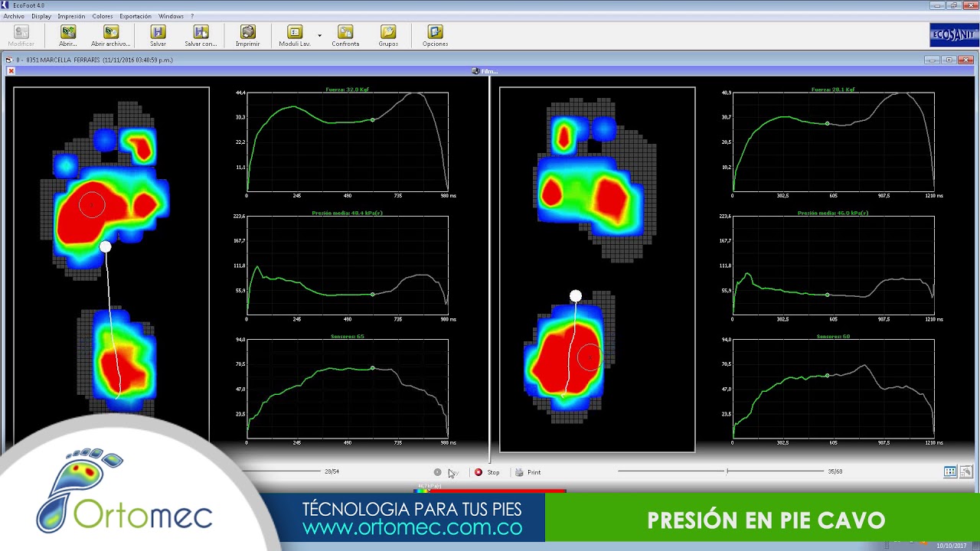Click the Ecosanit logo at top right
The image size is (980, 551).
[954, 35]
